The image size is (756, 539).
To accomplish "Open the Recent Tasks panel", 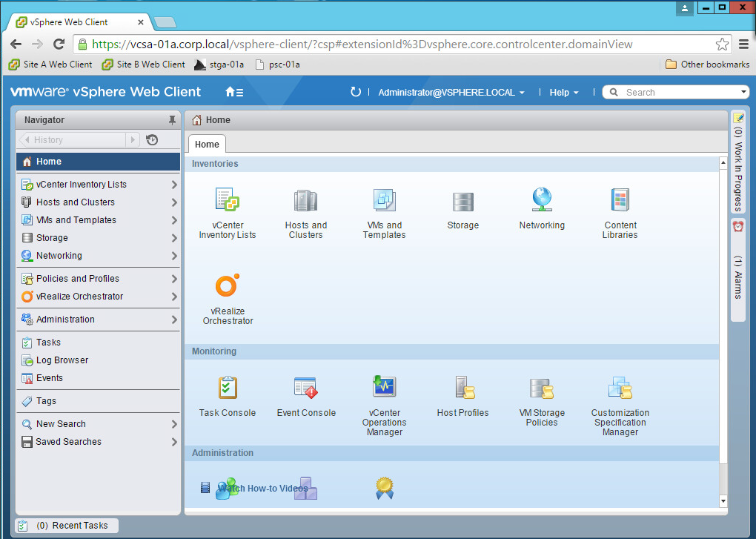I will tap(67, 526).
